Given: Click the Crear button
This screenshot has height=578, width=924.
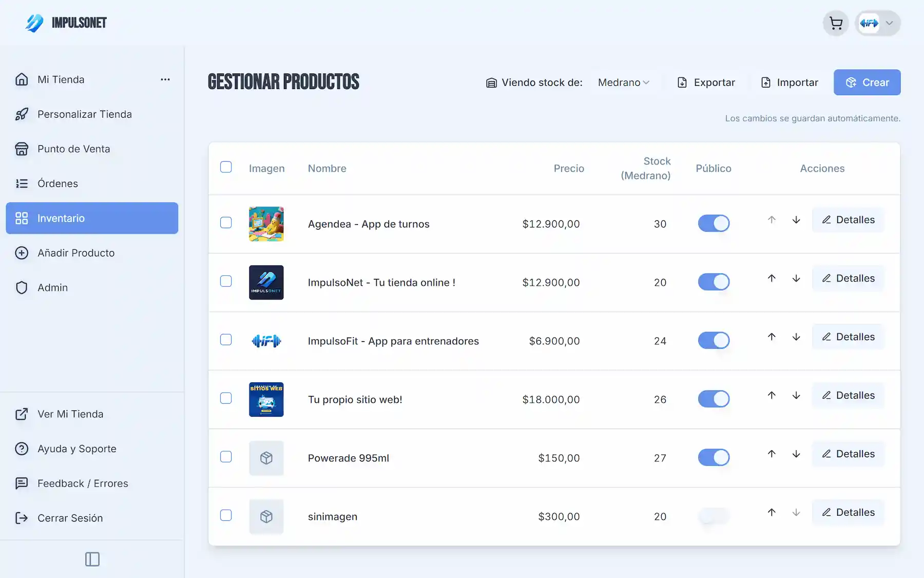Looking at the screenshot, I should click(867, 83).
